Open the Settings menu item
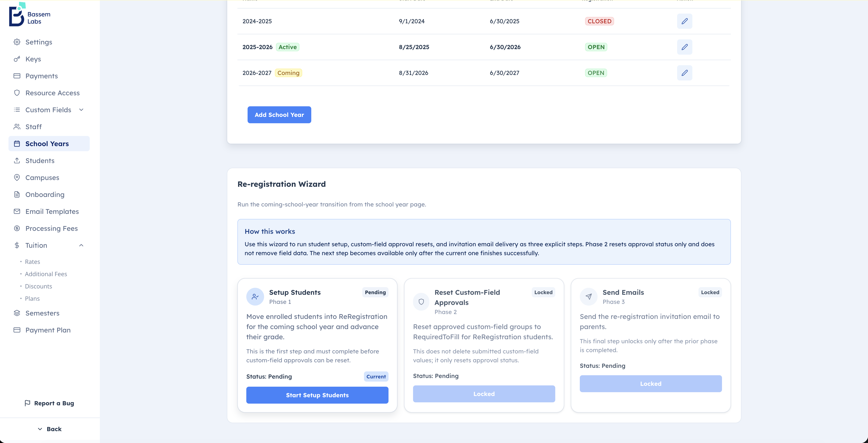Screen dimensions: 868x443 (49, 42)
